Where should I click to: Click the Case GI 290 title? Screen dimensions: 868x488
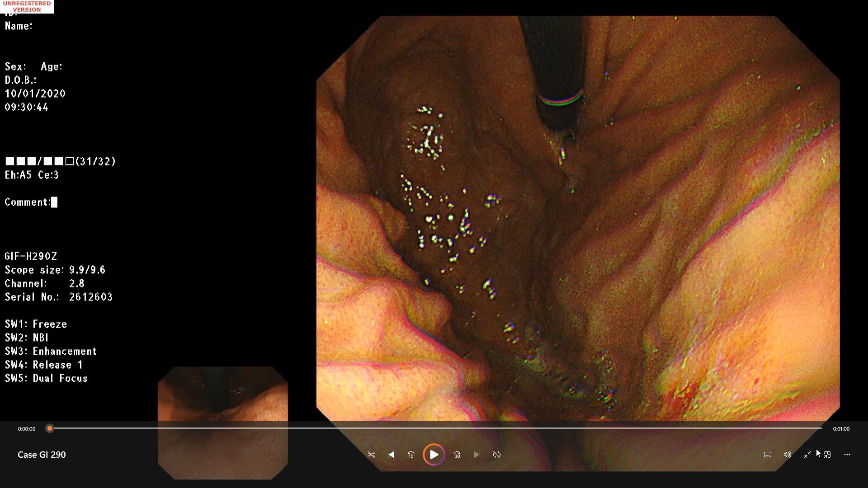(42, 455)
